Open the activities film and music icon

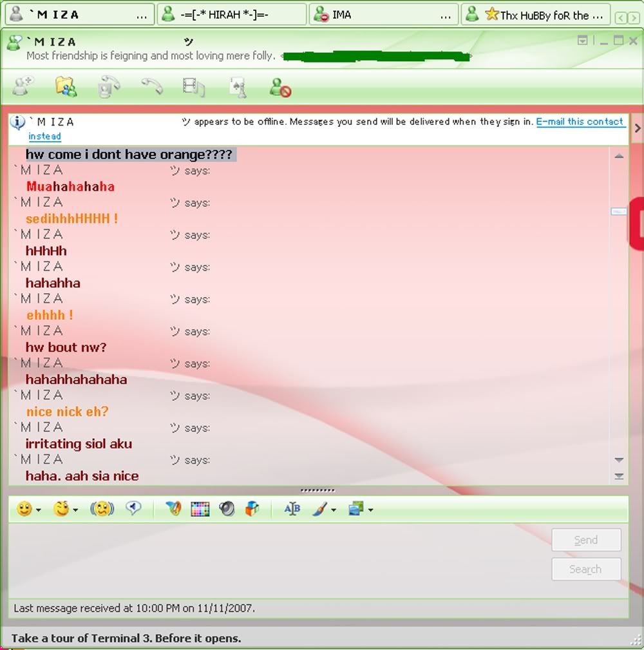pos(194,86)
